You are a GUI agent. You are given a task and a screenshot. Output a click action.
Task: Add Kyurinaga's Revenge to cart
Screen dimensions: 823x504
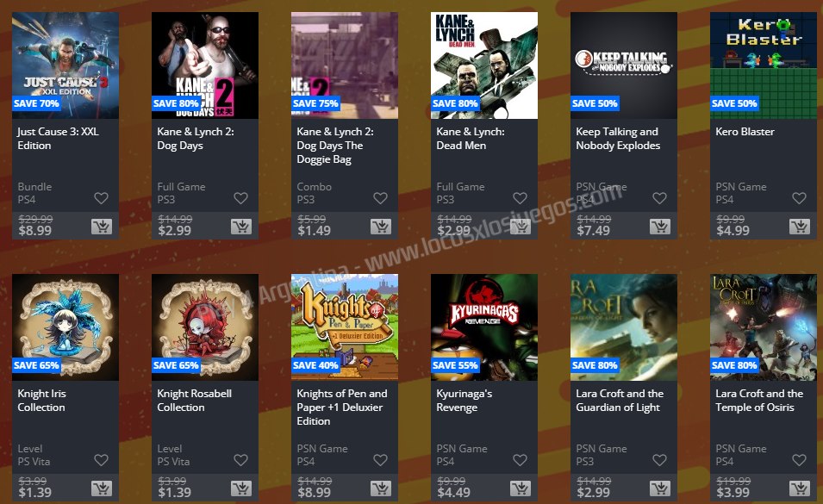click(x=521, y=488)
